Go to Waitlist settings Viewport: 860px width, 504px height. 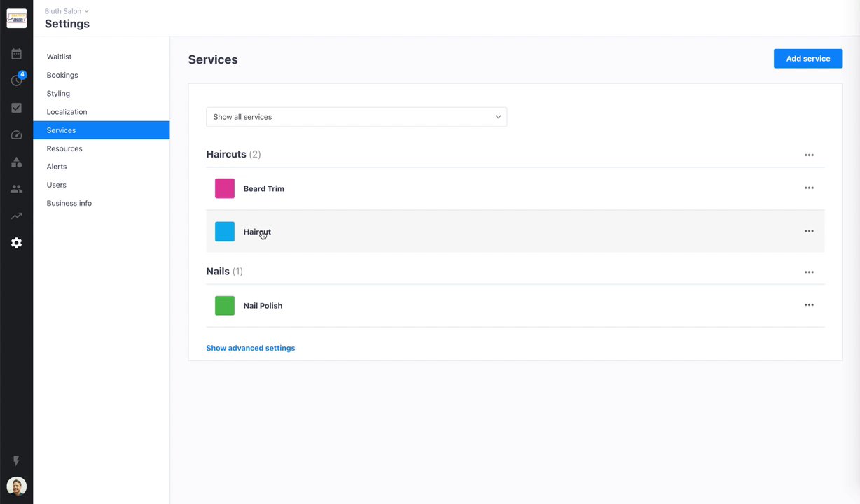[x=59, y=57]
